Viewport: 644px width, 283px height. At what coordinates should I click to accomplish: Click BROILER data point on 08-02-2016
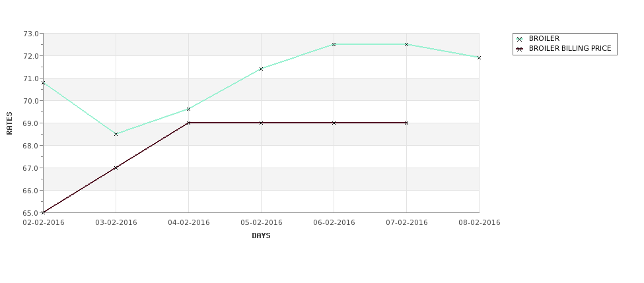(x=479, y=58)
